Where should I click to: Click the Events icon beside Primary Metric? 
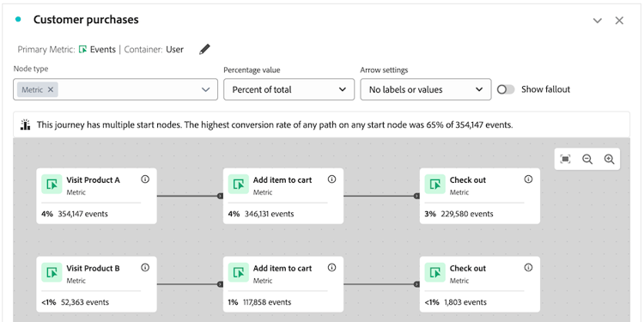point(82,50)
